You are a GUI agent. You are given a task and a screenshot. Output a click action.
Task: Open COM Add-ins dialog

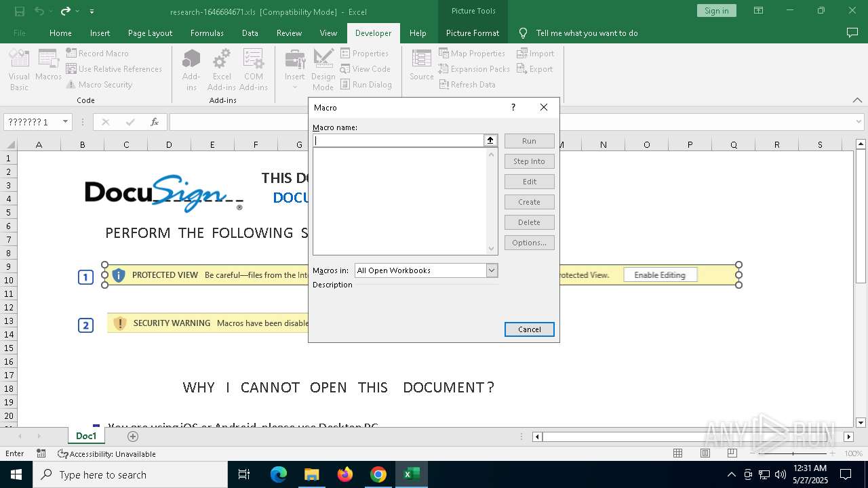tap(254, 70)
